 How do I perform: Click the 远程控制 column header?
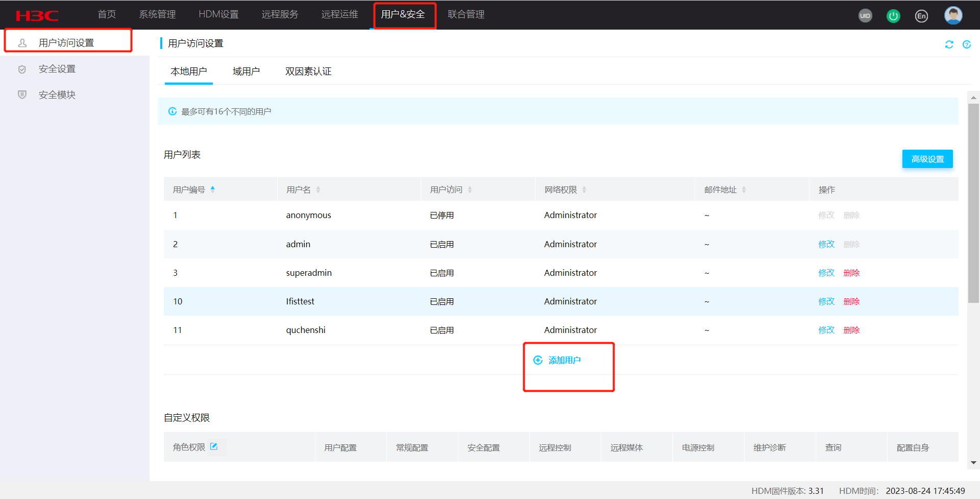[x=555, y=447]
